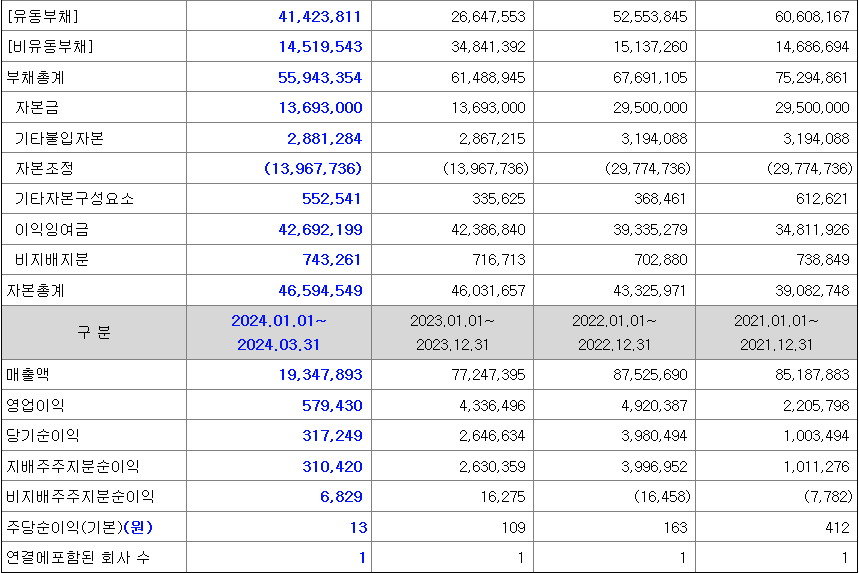The height and width of the screenshot is (573, 859).
Task: Click the value 75,294,861
Action: (x=812, y=77)
